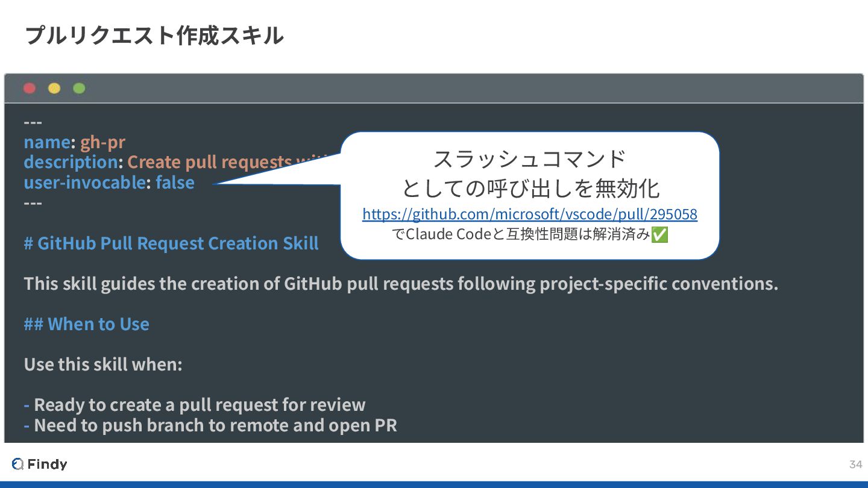Click the 'This skill guides the creation' sentence
Viewport: 868px width, 488px height.
401,284
